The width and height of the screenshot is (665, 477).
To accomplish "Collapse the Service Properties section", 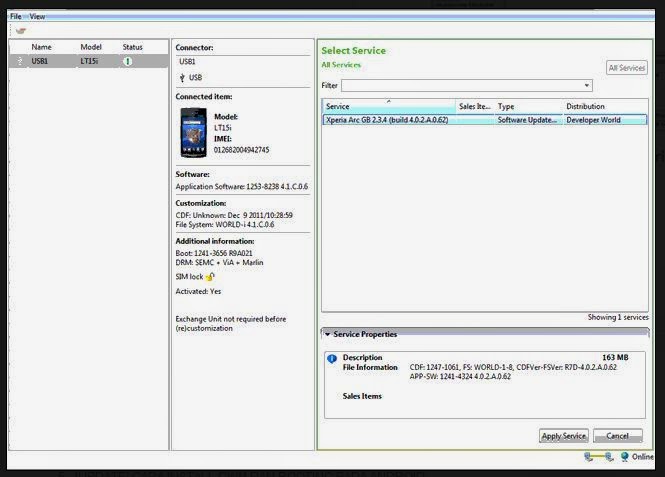I will pos(327,334).
